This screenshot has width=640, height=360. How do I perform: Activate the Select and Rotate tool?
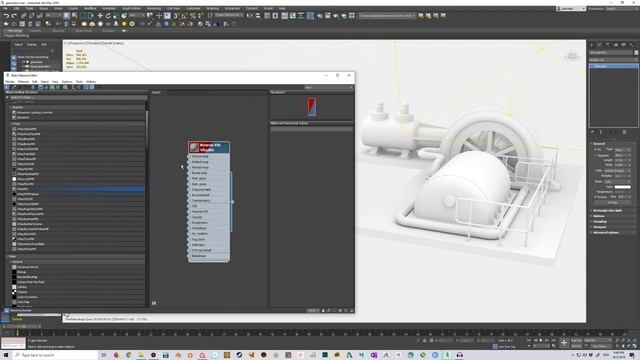(x=108, y=16)
